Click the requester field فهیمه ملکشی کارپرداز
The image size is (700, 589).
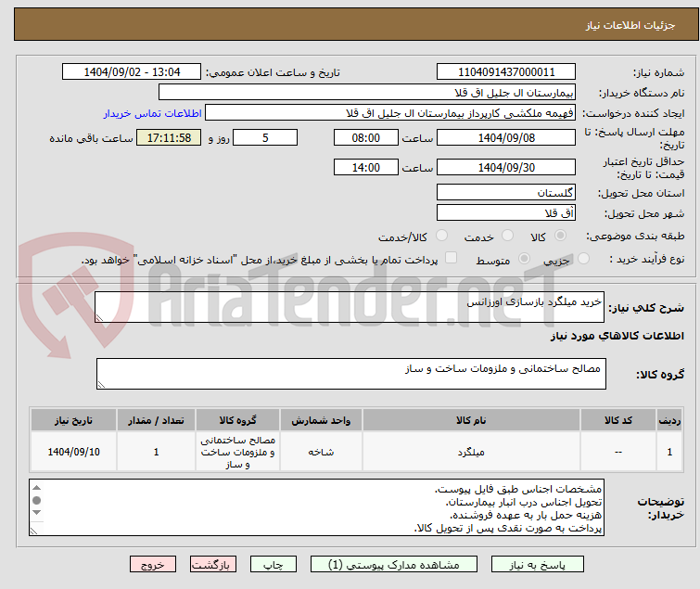pos(390,113)
